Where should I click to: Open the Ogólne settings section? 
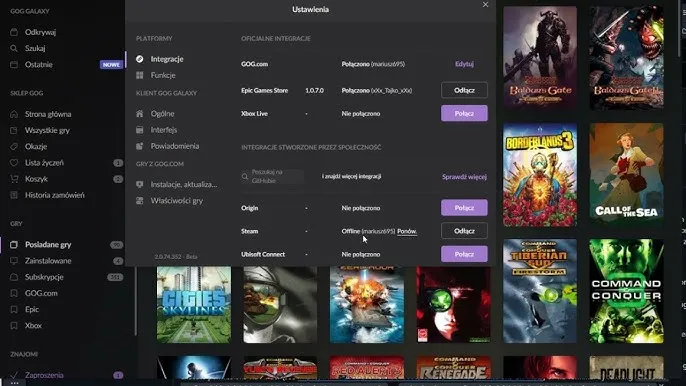[162, 114]
